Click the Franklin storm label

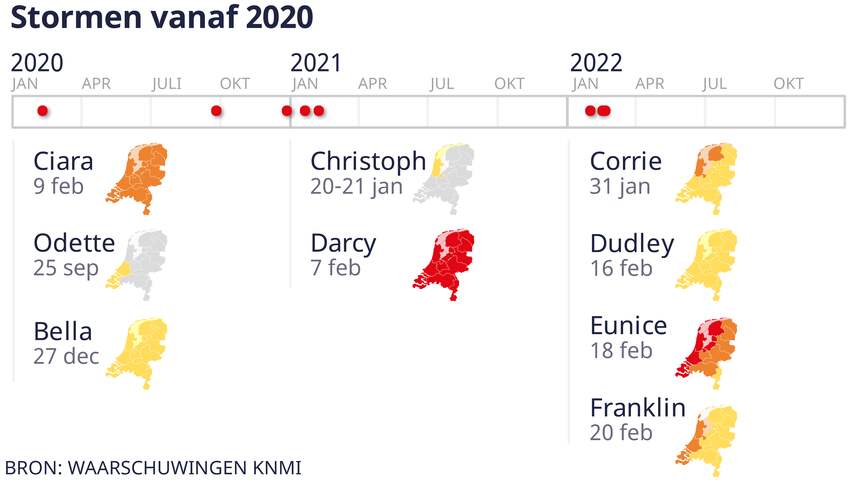click(x=638, y=408)
